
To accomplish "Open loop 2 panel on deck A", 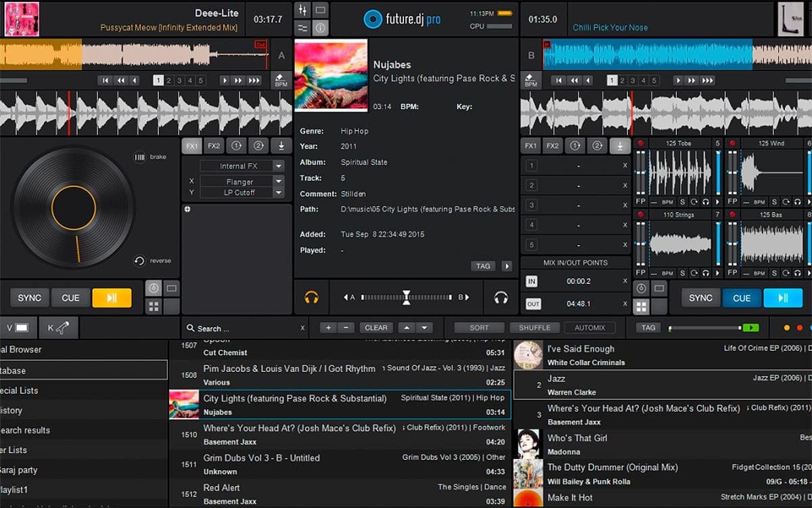I will tap(258, 146).
